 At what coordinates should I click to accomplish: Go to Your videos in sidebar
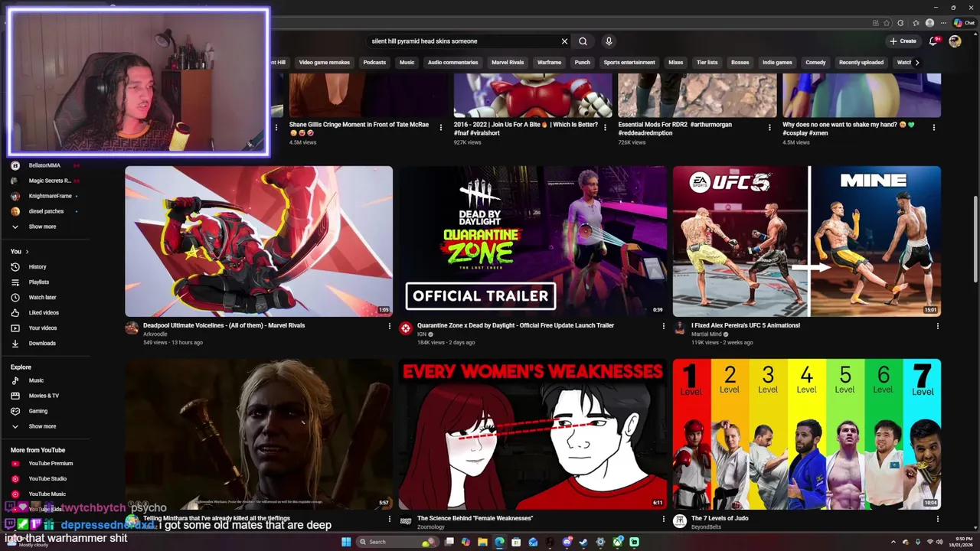(x=43, y=328)
